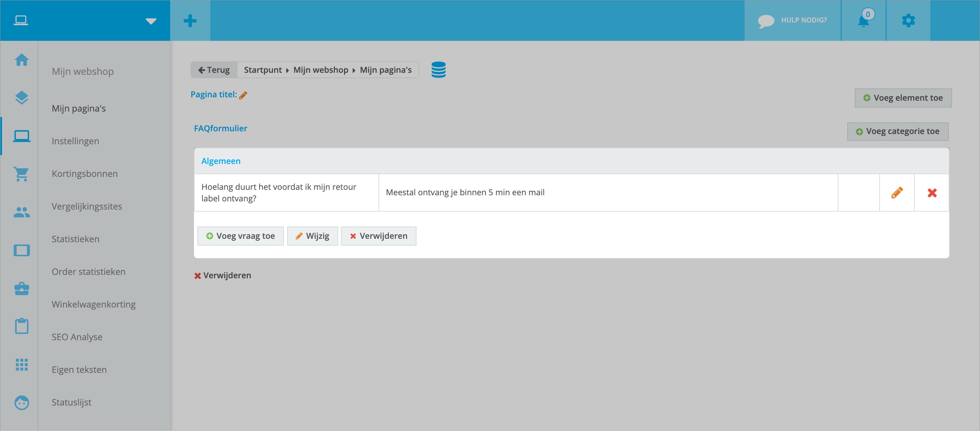980x431 pixels.
Task: Go to Mijn pagina's in breadcrumb
Action: pyautogui.click(x=386, y=70)
